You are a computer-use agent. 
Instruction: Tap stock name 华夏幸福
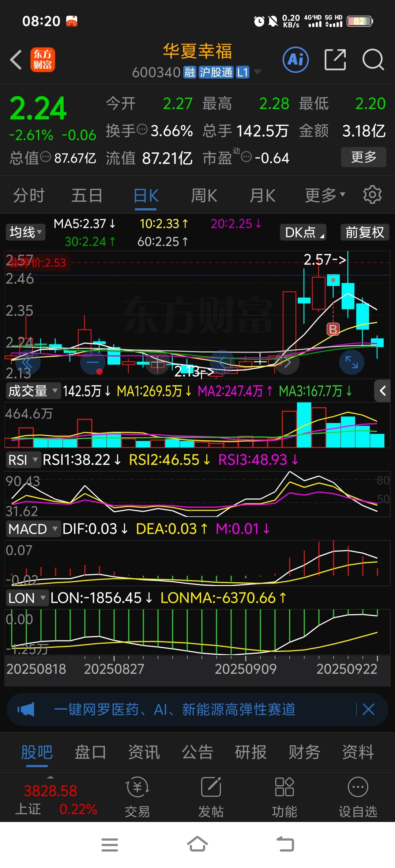(197, 51)
